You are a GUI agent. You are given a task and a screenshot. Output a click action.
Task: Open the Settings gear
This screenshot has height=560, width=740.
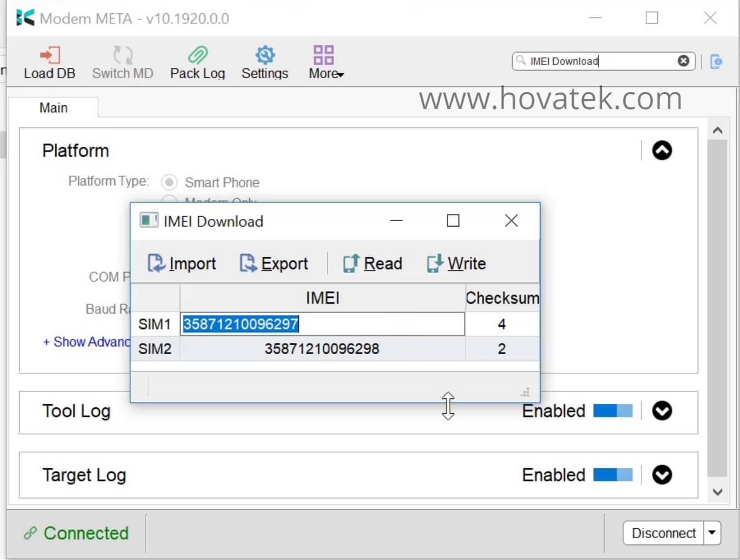click(265, 61)
